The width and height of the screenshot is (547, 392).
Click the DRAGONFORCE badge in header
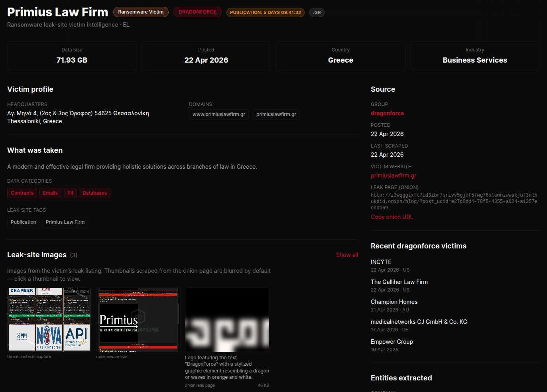pos(197,12)
